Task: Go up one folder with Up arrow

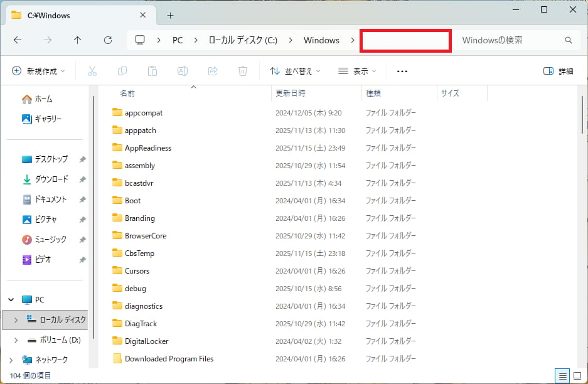Action: click(78, 40)
